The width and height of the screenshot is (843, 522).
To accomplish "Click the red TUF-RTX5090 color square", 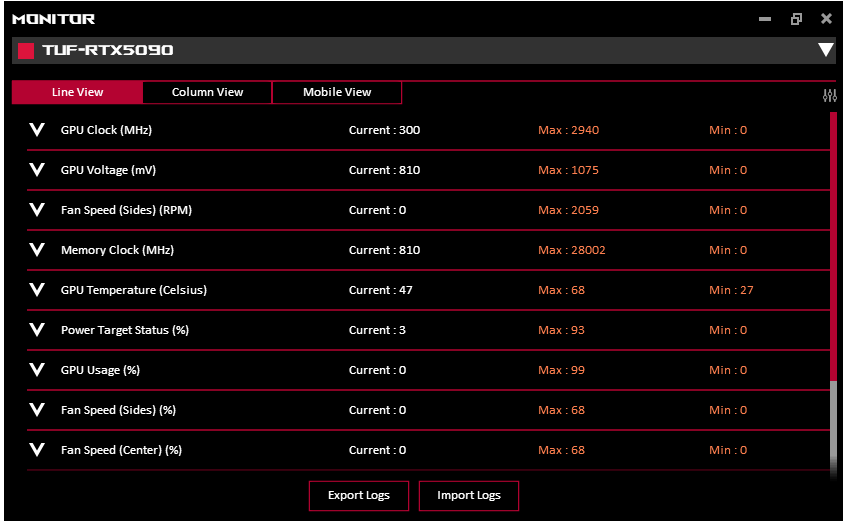I will pyautogui.click(x=26, y=51).
